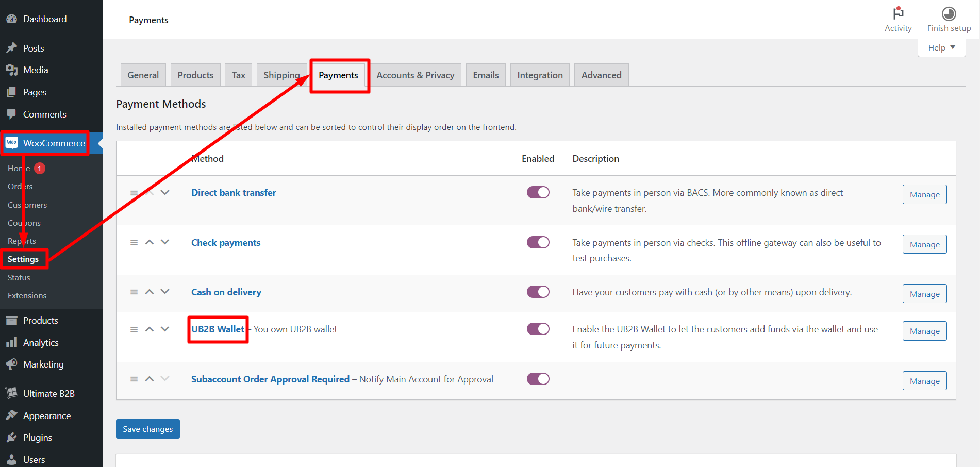Manage Direct bank transfer settings
This screenshot has height=467, width=980.
pyautogui.click(x=924, y=194)
